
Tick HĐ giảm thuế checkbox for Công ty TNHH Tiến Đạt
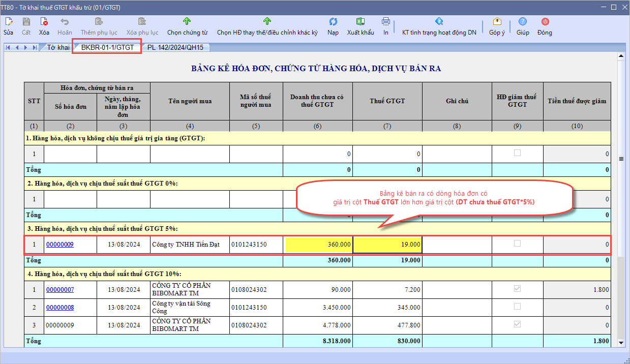[517, 244]
